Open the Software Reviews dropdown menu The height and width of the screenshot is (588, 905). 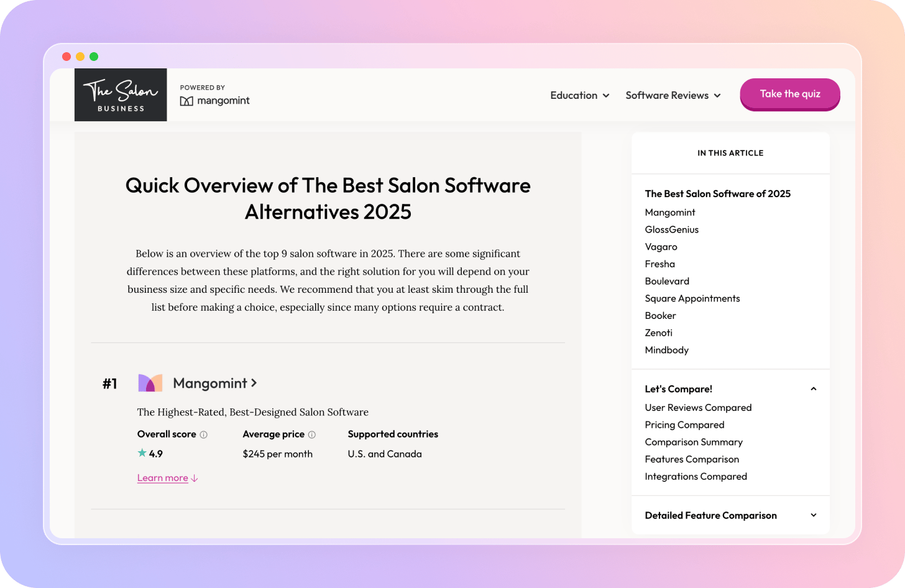(x=673, y=95)
